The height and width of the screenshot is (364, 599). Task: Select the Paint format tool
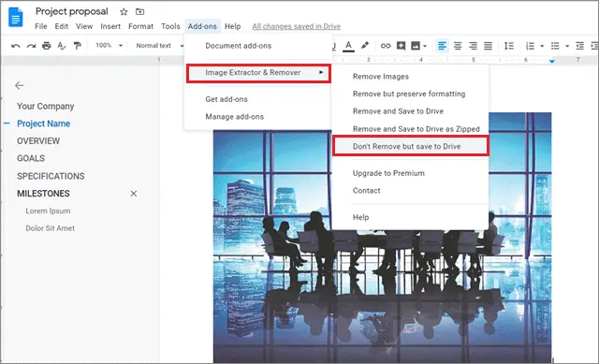77,46
